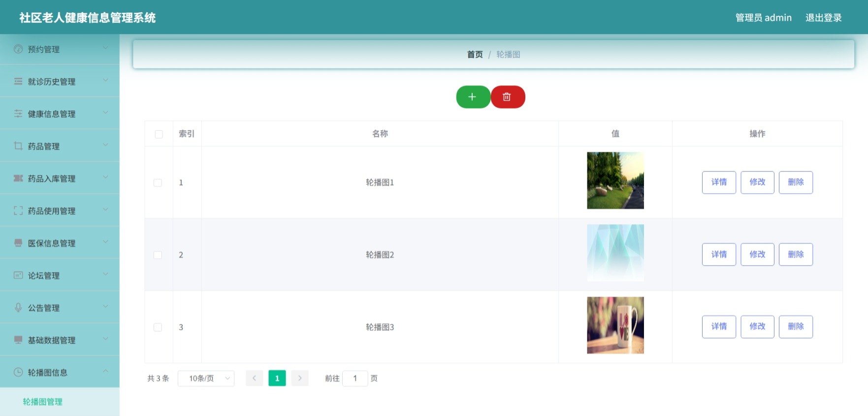Open the 10条/页 page size dropdown

click(x=206, y=378)
